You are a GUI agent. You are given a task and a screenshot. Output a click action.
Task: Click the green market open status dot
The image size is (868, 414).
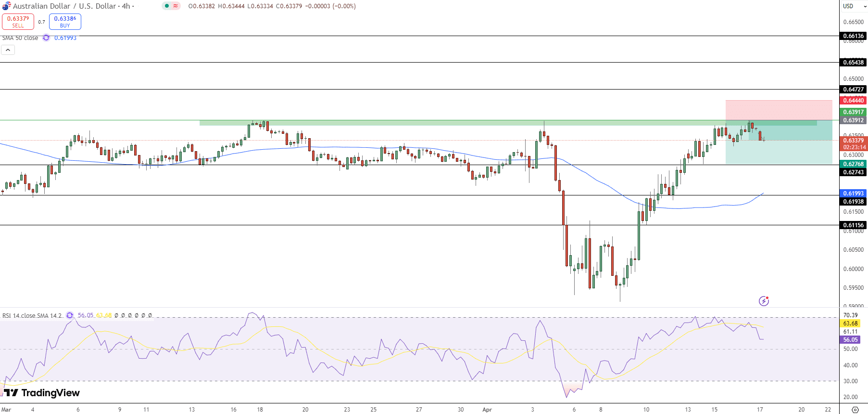point(166,6)
